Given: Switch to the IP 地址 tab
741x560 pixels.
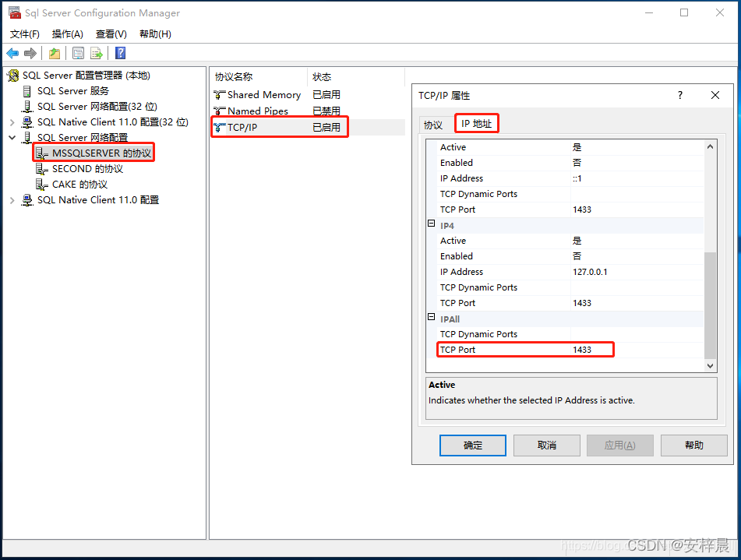Looking at the screenshot, I should tap(476, 124).
